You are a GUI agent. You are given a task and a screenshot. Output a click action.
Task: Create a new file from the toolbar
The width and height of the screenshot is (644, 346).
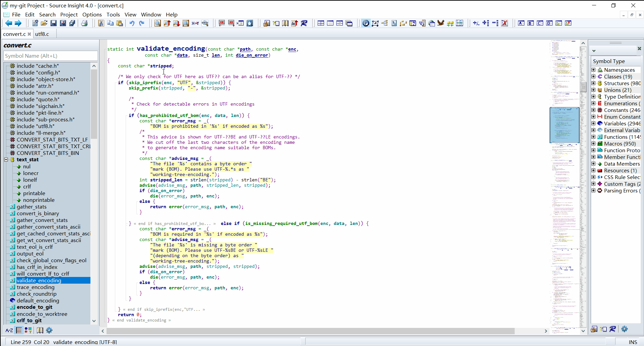[x=35, y=23]
